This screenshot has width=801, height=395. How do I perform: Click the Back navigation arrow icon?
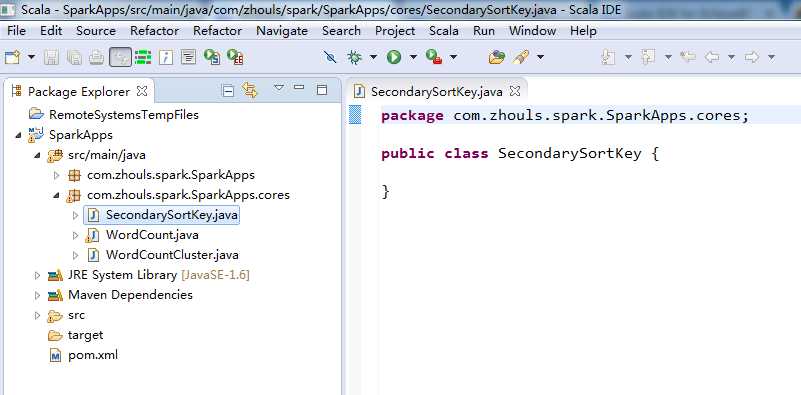coord(712,57)
